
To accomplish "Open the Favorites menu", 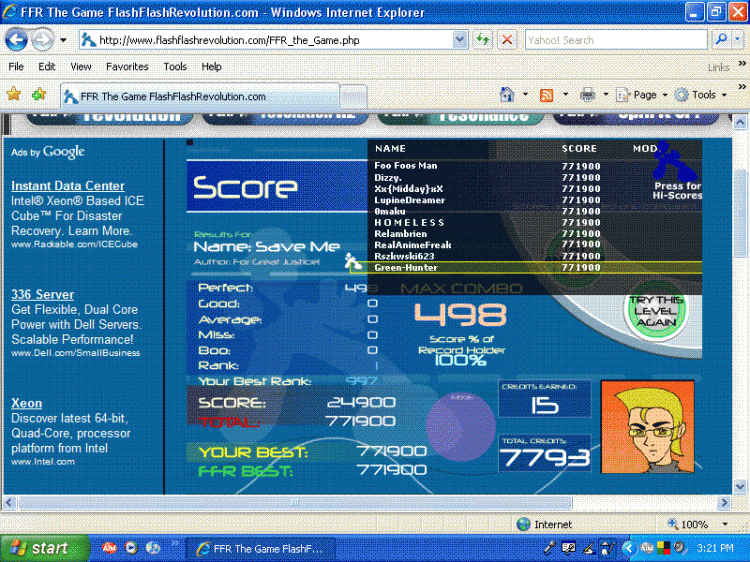I will pyautogui.click(x=127, y=66).
